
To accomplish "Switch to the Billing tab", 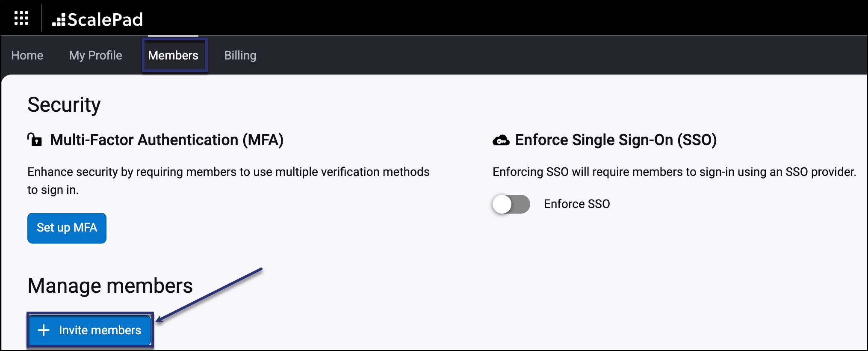I will 240,55.
